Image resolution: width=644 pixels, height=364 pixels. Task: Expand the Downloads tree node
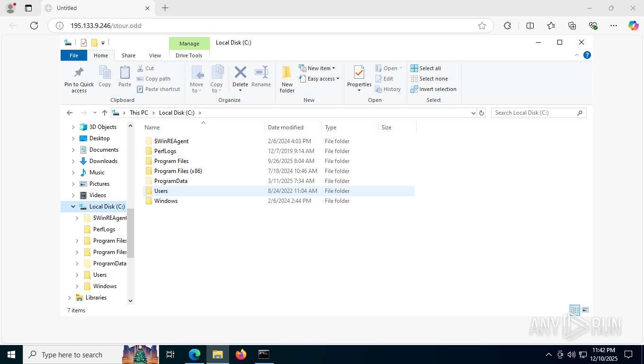(x=73, y=161)
